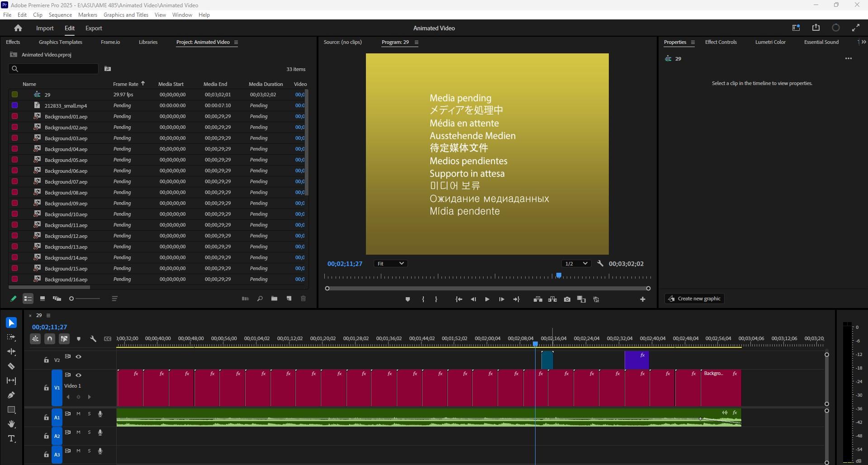
Task: Open the Markers menu
Action: pyautogui.click(x=88, y=15)
